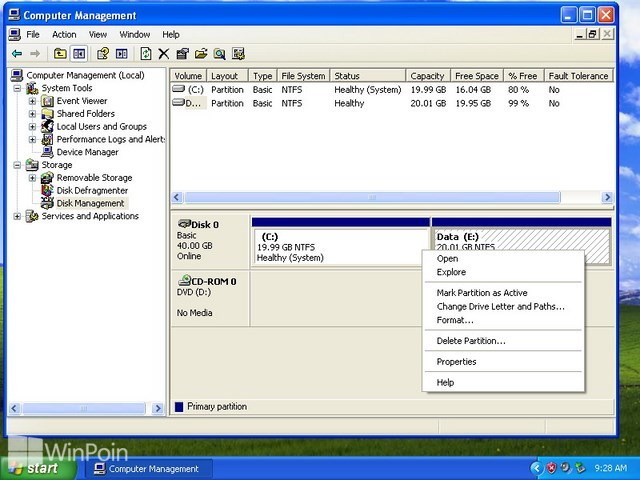Expand the Removable Storage node
Screen dimensions: 640x480
(x=32, y=178)
